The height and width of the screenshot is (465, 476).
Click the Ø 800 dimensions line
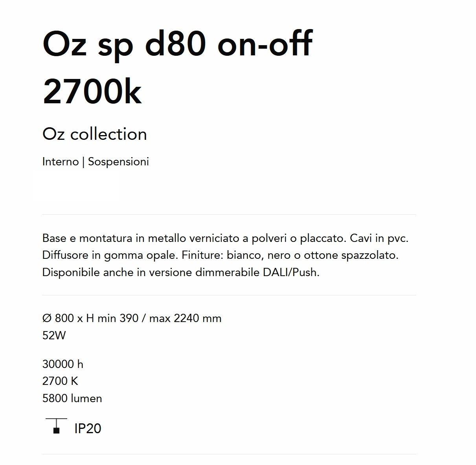pyautogui.click(x=132, y=318)
